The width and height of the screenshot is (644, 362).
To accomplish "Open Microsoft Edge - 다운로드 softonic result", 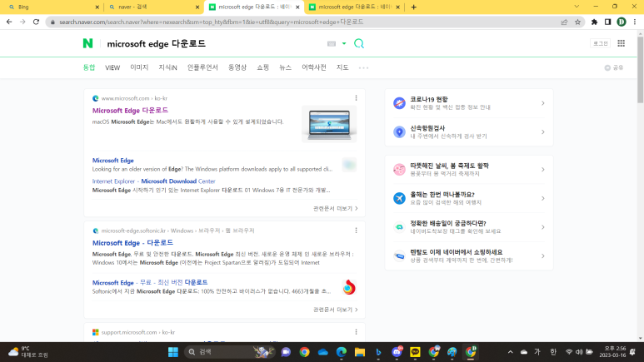I will tap(132, 243).
